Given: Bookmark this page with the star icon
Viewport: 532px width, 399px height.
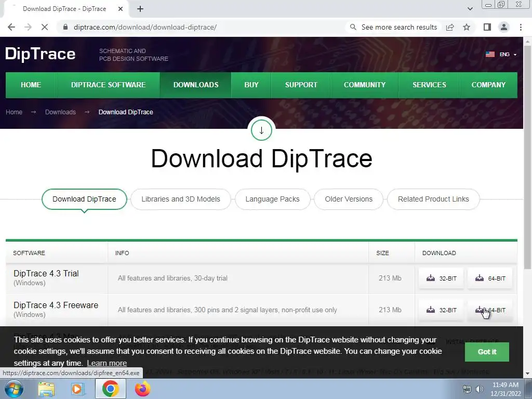Looking at the screenshot, I should pos(467,27).
